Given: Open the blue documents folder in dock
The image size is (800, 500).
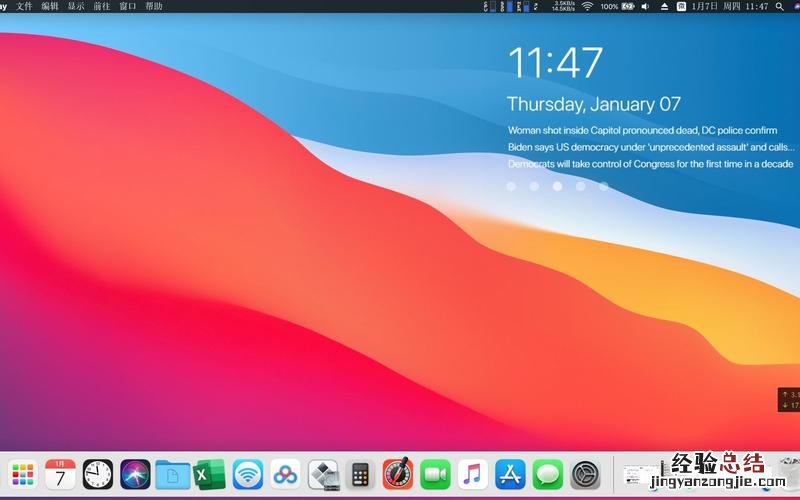Looking at the screenshot, I should pyautogui.click(x=172, y=475).
